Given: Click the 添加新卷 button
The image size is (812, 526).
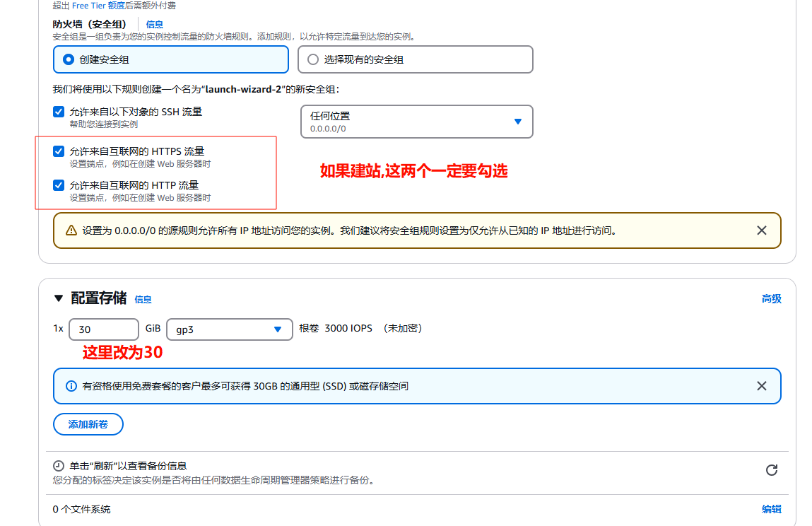Looking at the screenshot, I should tap(88, 424).
